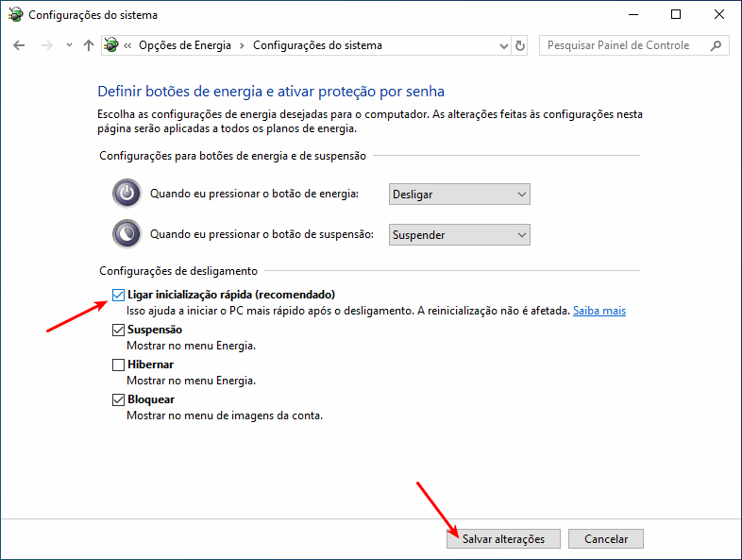Click the window title bar system icon
Screen dimensions: 742x560
[16, 15]
